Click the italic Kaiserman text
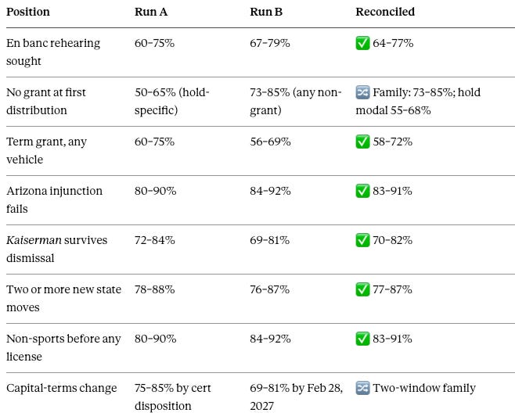Viewport: 515px width, 420px height. click(34, 240)
